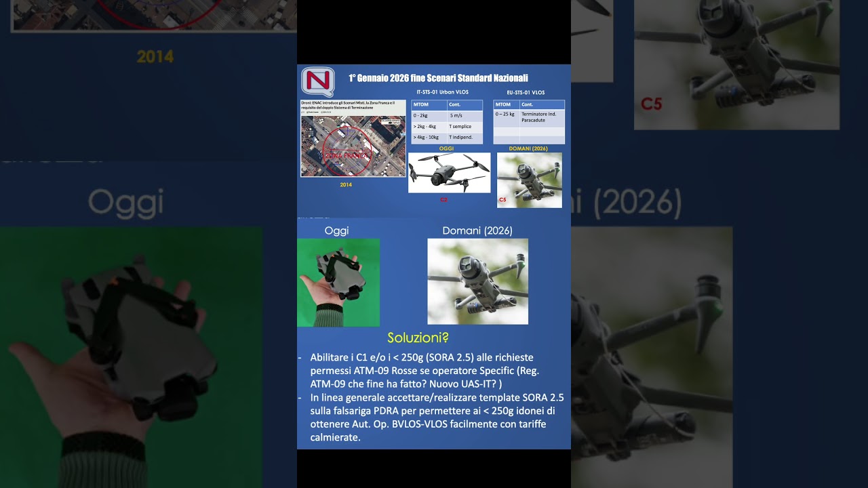Click the red N logo on the slide
The image size is (868, 488).
point(318,81)
